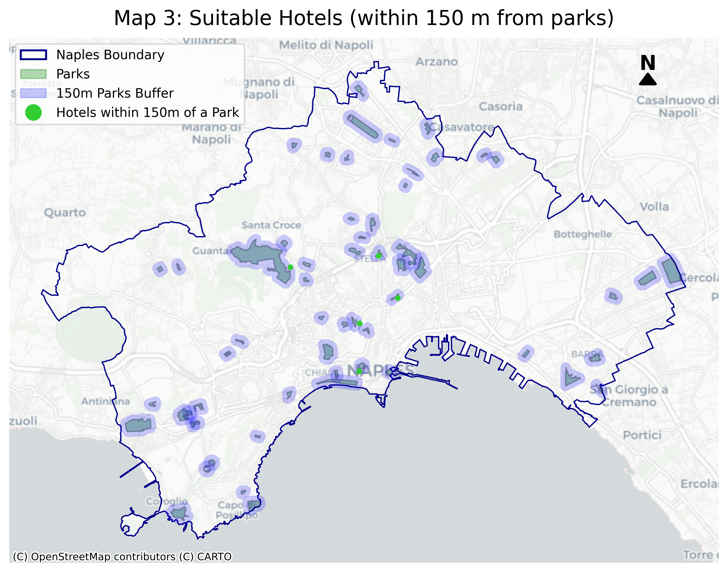Image resolution: width=728 pixels, height=572 pixels.
Task: Click the map title text
Action: [364, 18]
